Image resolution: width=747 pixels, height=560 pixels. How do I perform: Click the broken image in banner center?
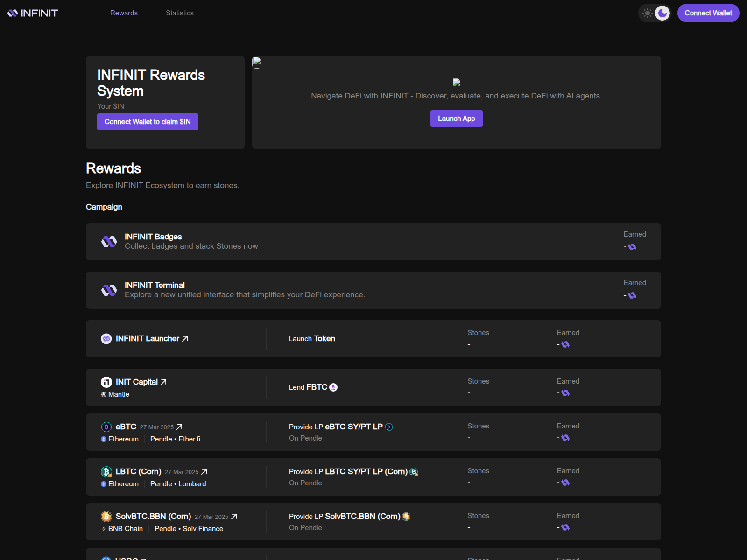pyautogui.click(x=457, y=82)
